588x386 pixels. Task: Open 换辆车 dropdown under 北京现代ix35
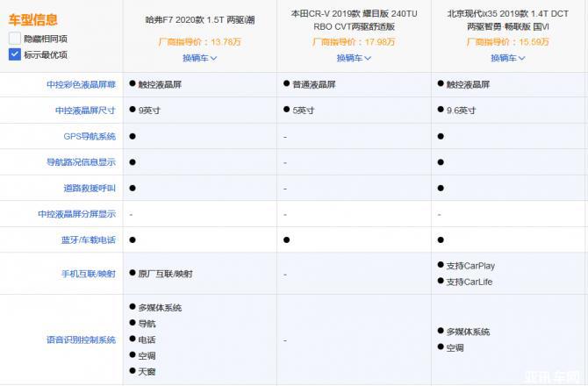pos(507,58)
